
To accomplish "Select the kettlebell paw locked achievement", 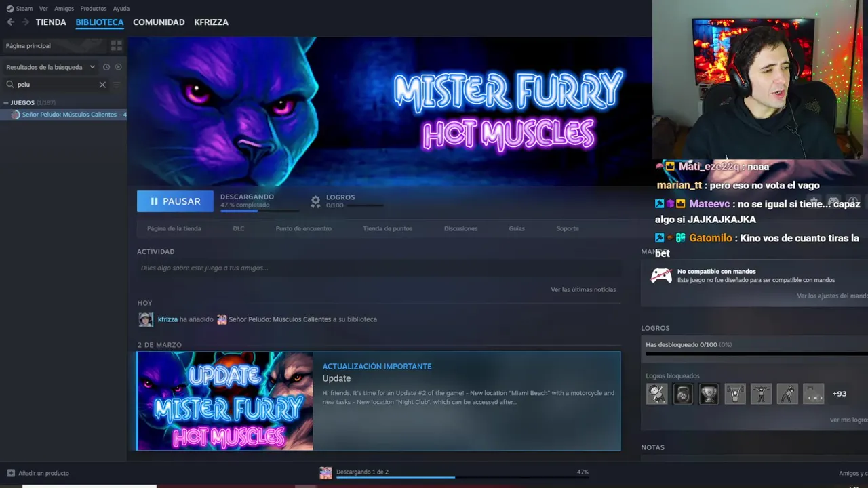I will pyautogui.click(x=683, y=394).
